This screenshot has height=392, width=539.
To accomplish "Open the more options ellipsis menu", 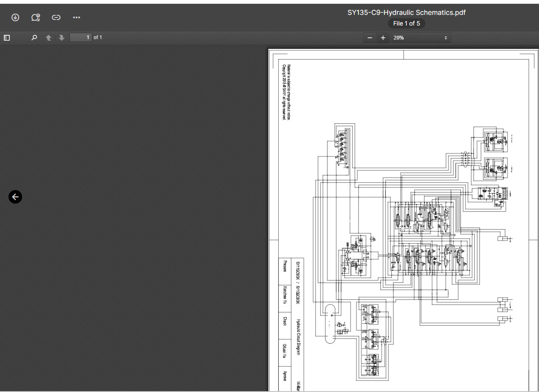I will pos(77,17).
